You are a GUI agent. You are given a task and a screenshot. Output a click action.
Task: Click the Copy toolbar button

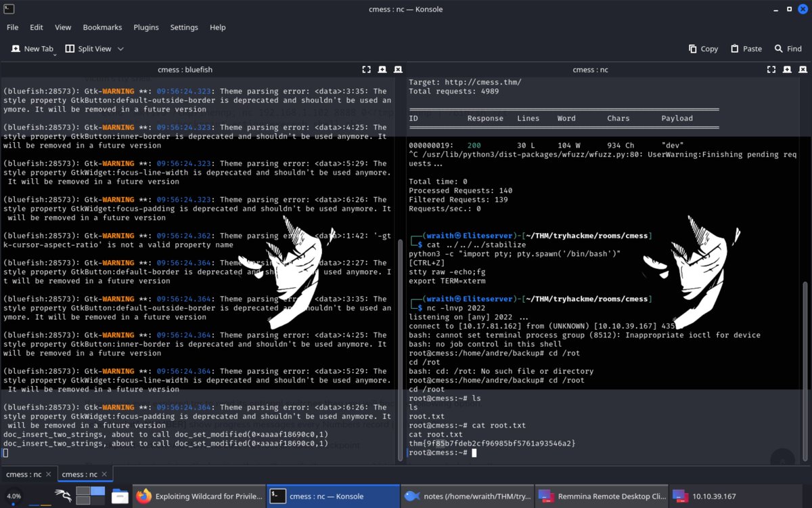tap(703, 49)
